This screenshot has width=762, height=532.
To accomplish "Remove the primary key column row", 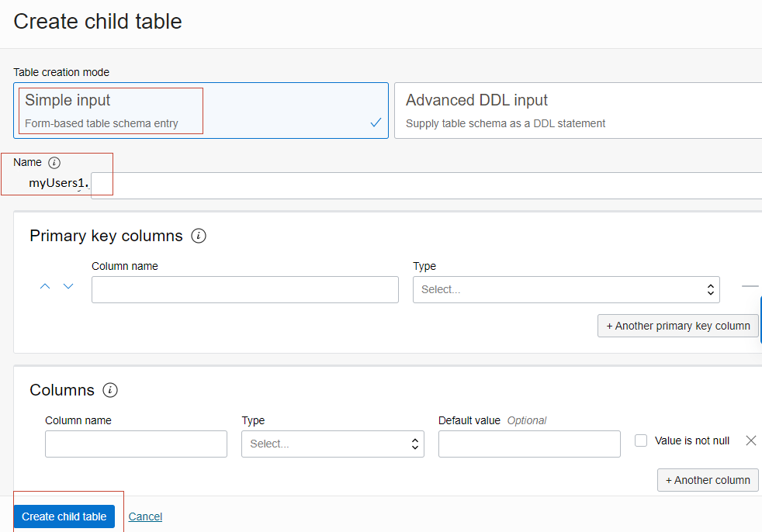I will 749,286.
